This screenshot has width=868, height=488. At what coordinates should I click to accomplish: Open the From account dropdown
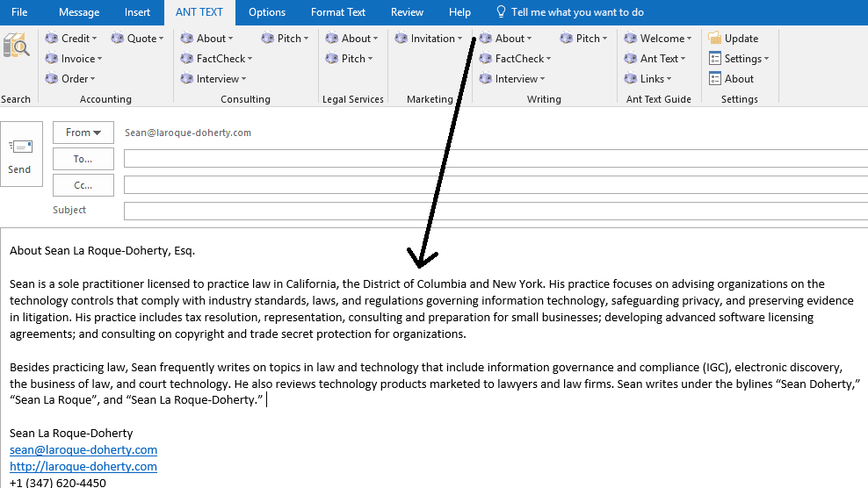83,133
